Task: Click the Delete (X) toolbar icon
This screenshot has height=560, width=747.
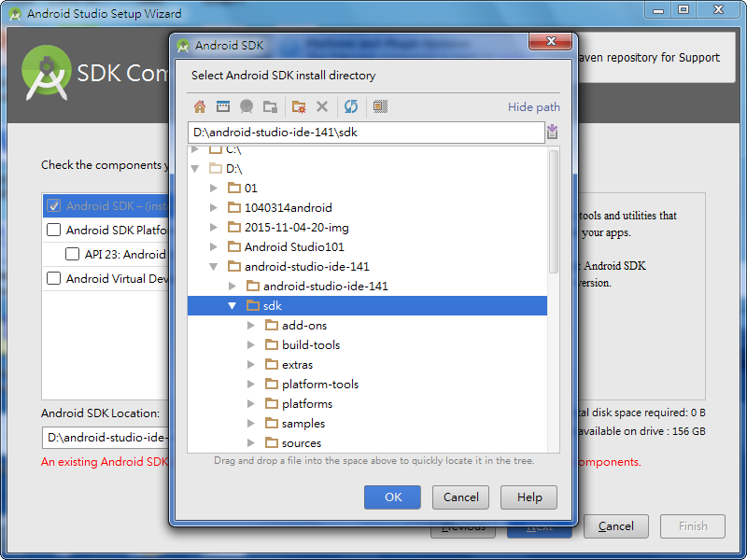Action: 322,106
